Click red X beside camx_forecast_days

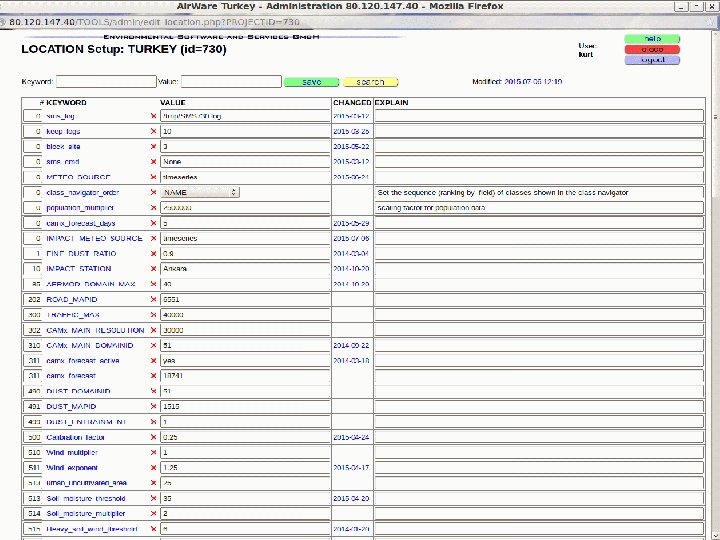click(x=153, y=223)
